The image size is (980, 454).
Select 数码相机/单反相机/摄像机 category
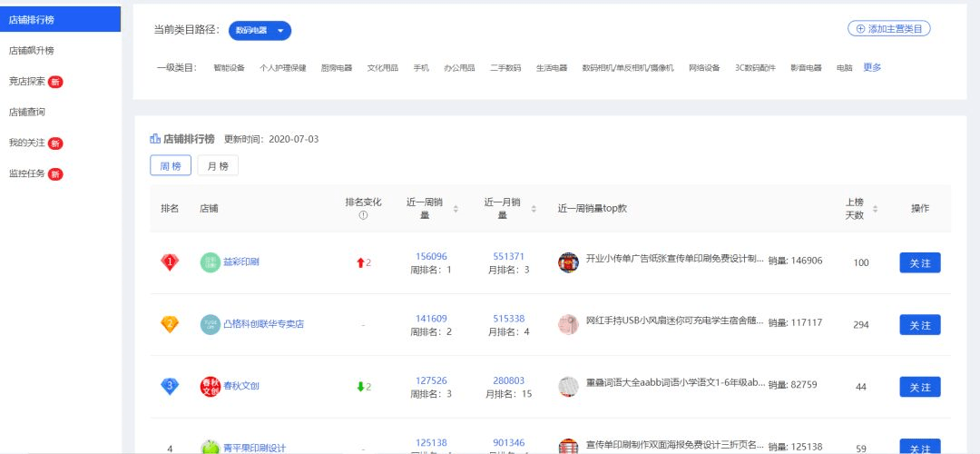pos(628,68)
